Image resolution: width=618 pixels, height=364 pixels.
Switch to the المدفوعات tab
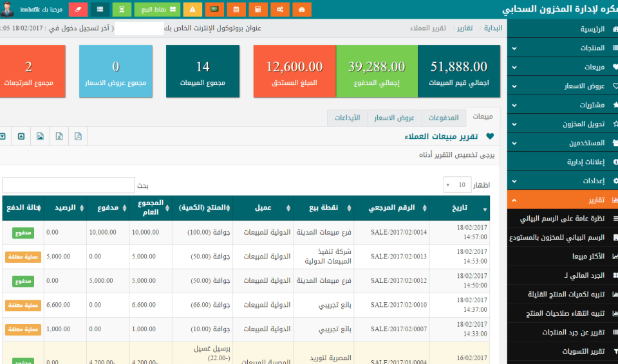point(443,118)
